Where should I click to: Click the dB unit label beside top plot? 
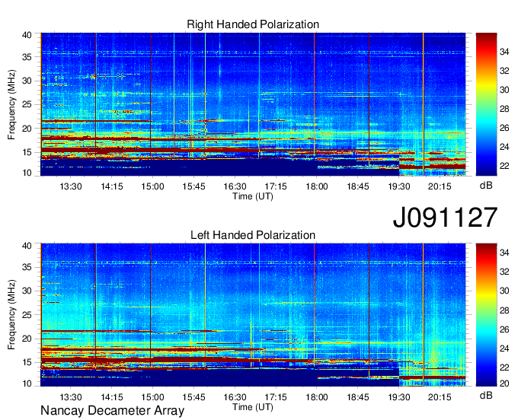(x=486, y=186)
